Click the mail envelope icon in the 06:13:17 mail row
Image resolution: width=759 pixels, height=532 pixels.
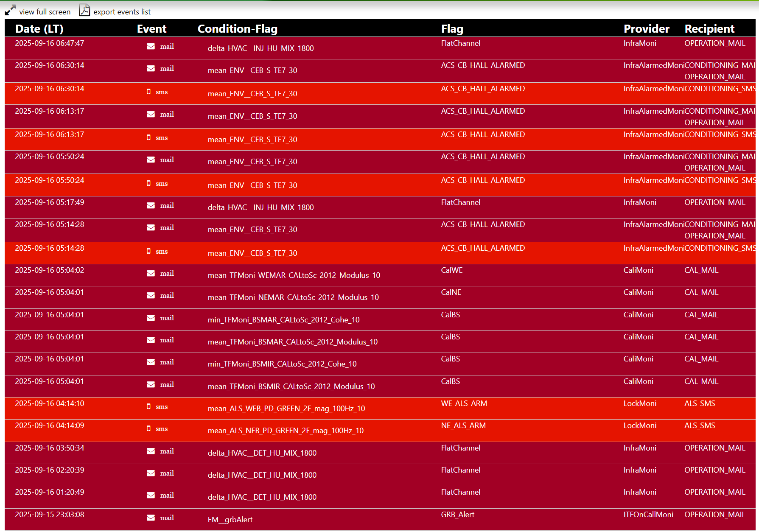coord(151,114)
